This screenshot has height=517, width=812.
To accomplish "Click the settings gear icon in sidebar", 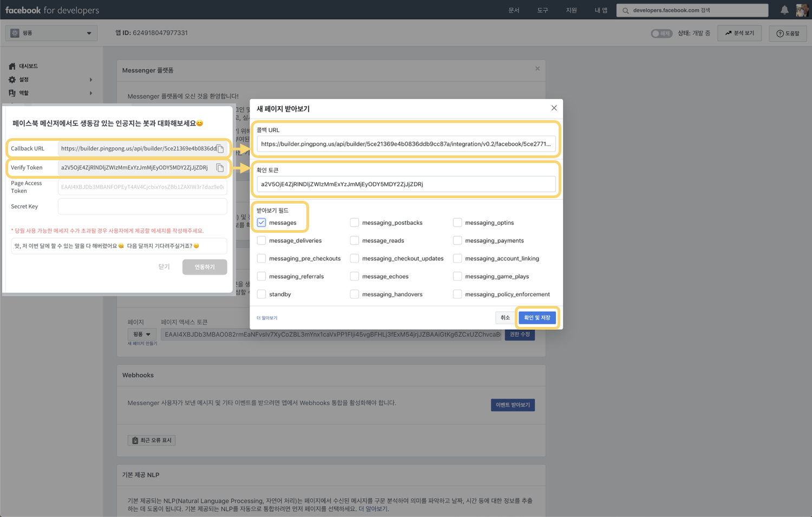I will [x=12, y=80].
